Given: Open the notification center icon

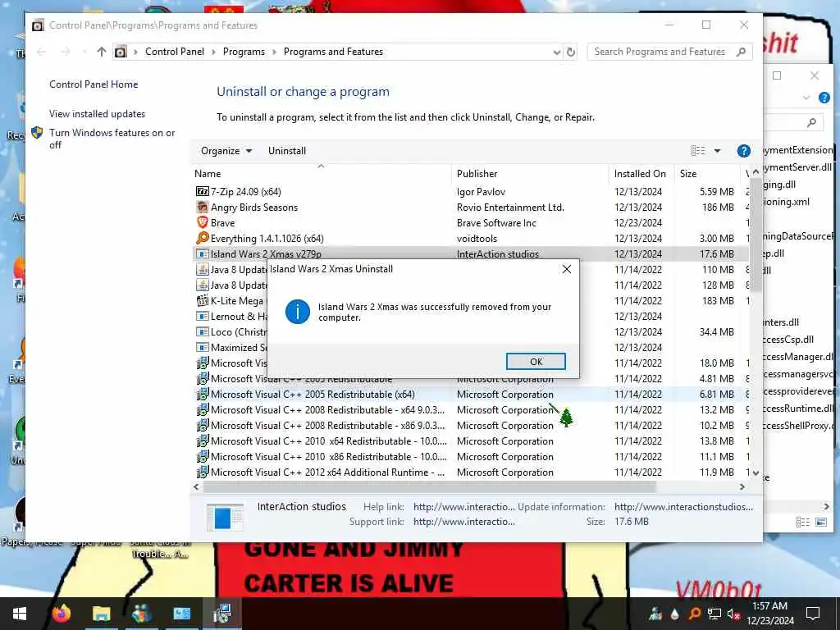Looking at the screenshot, I should tap(813, 614).
